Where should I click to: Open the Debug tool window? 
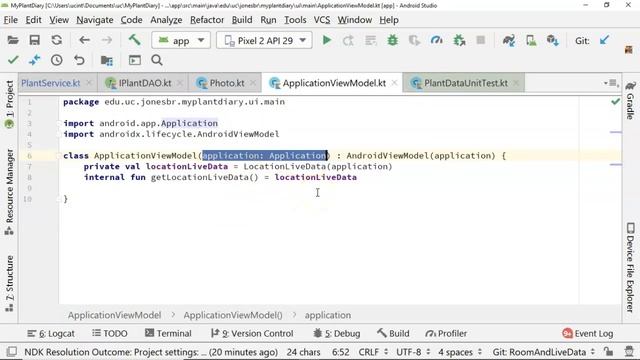click(x=337, y=333)
